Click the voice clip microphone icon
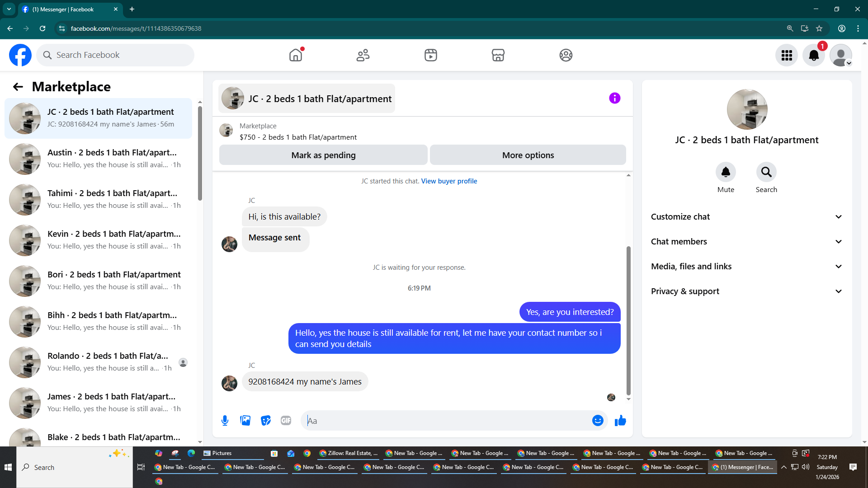Image resolution: width=868 pixels, height=488 pixels. [225, 421]
